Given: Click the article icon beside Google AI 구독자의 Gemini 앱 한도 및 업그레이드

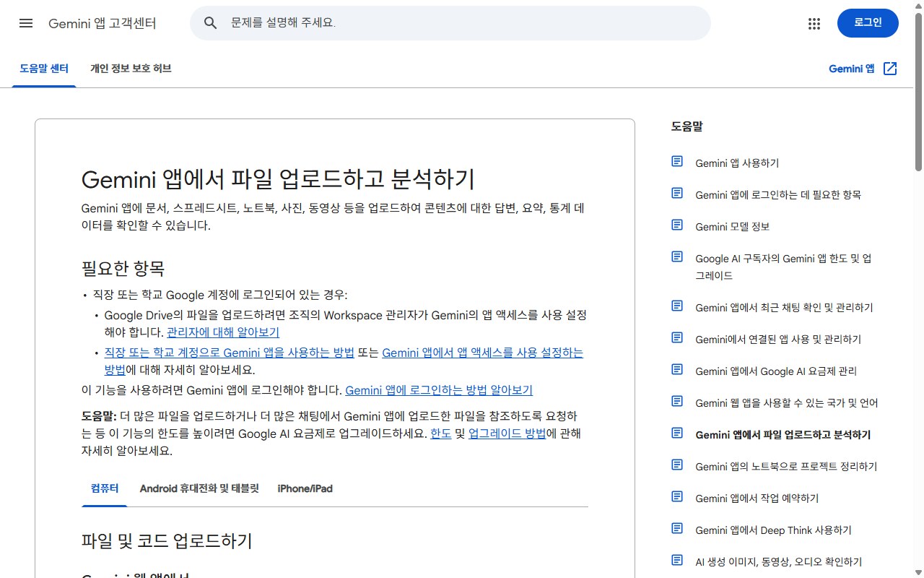Looking at the screenshot, I should coord(677,257).
